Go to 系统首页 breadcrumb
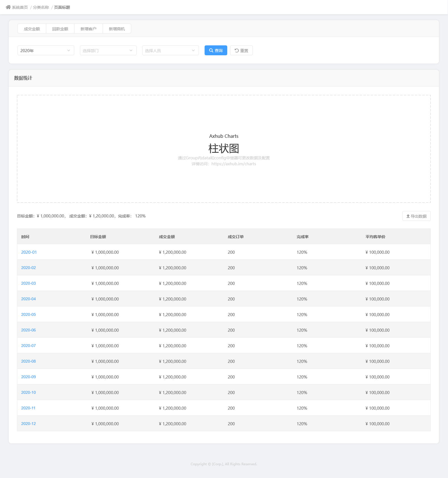Viewport: 448px width, 478px height. [20, 7]
